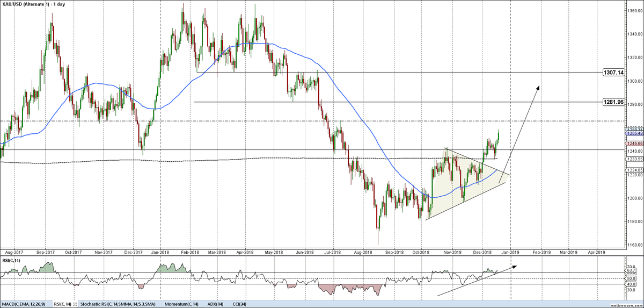
Task: Click the Feb-2018 date axis label
Action: [191, 252]
